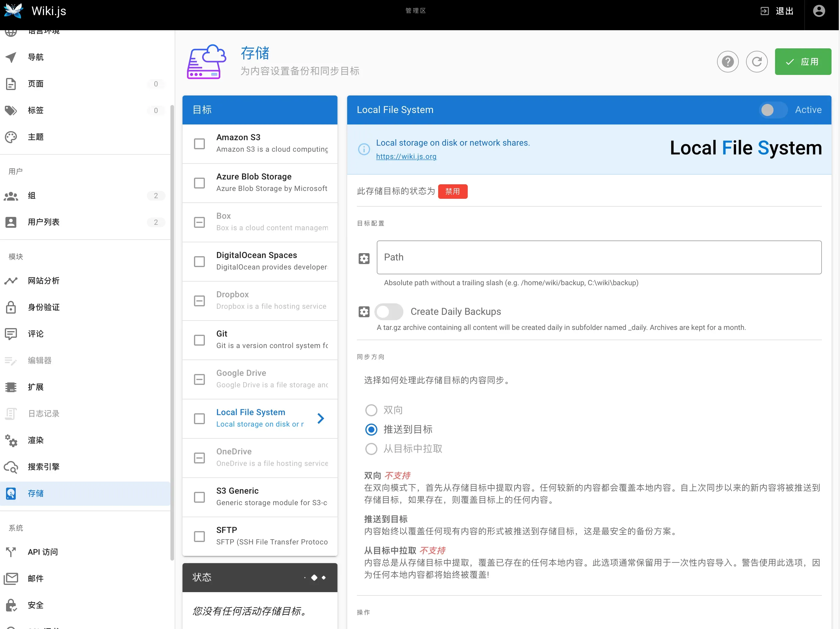Click the page document icon for 页面
840x629 pixels.
click(11, 84)
